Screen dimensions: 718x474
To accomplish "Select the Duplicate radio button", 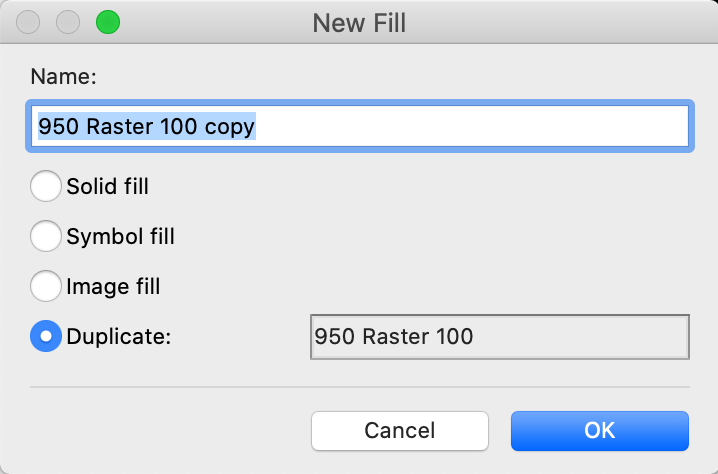I will pos(46,336).
